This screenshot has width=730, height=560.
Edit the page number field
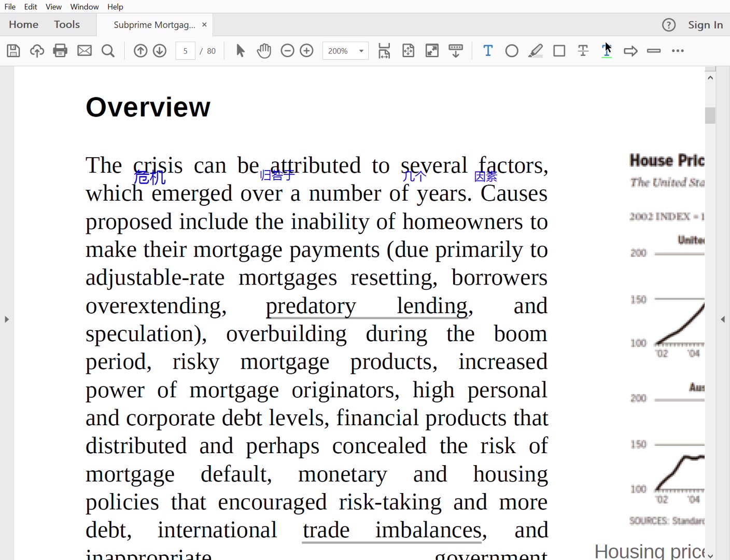185,51
